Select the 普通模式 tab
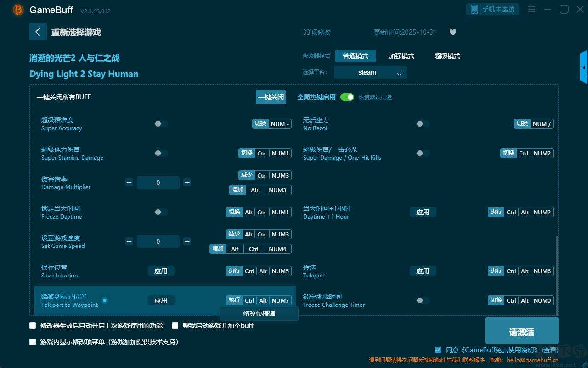Image resolution: width=588 pixels, height=368 pixels. tap(356, 56)
